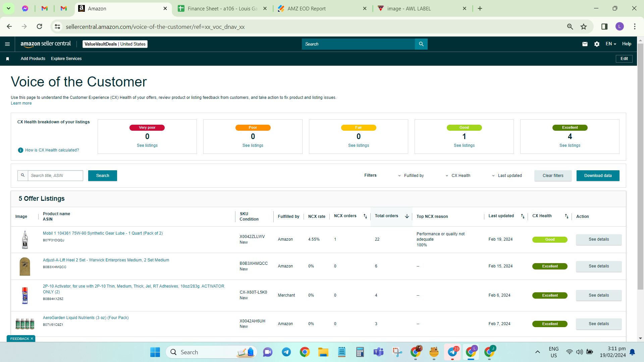See listings under Good
The height and width of the screenshot is (362, 644).
pyautogui.click(x=464, y=145)
